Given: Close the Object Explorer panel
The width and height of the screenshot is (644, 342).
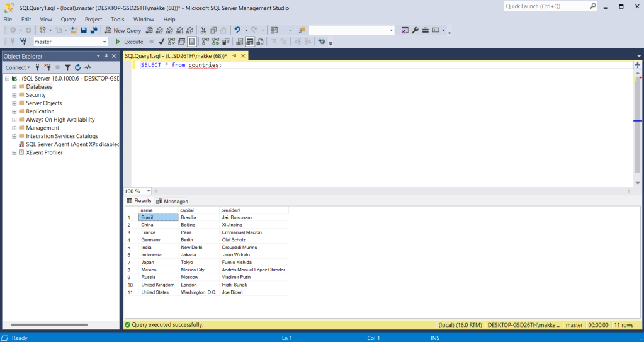Looking at the screenshot, I should point(114,56).
